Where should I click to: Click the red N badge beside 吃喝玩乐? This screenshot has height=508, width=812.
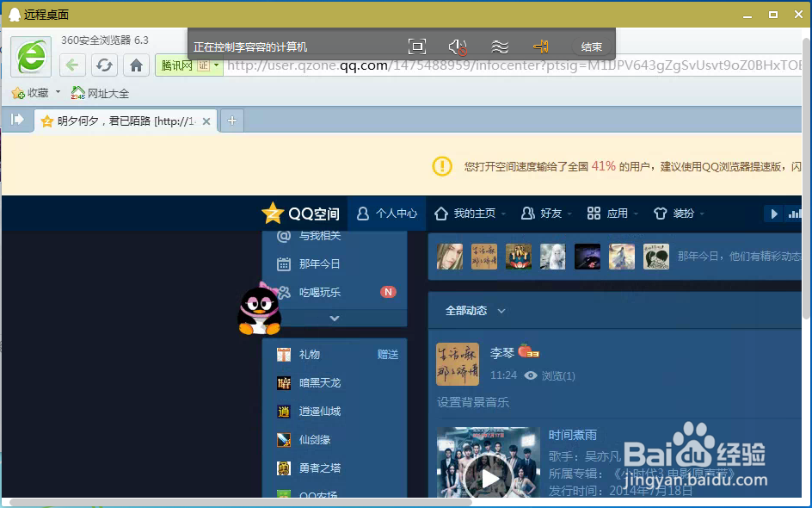tap(389, 293)
